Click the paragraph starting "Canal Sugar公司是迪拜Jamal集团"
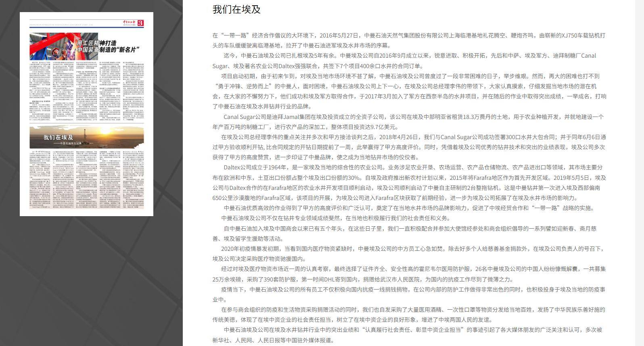This screenshot has height=346, width=644. [x=408, y=122]
